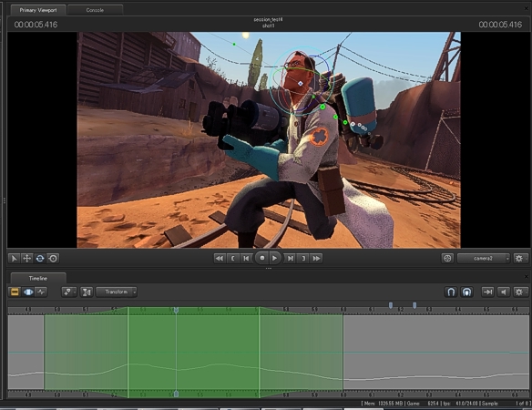Switch to Clip Editor mode
The width and height of the screenshot is (532, 410).
click(15, 292)
